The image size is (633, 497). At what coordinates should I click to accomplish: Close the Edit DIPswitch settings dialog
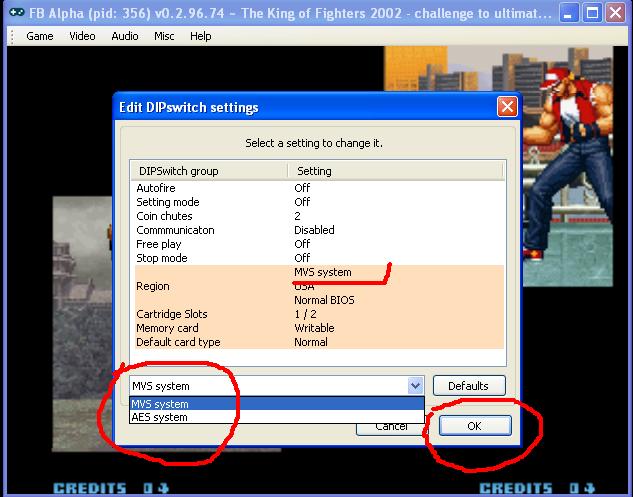click(507, 107)
